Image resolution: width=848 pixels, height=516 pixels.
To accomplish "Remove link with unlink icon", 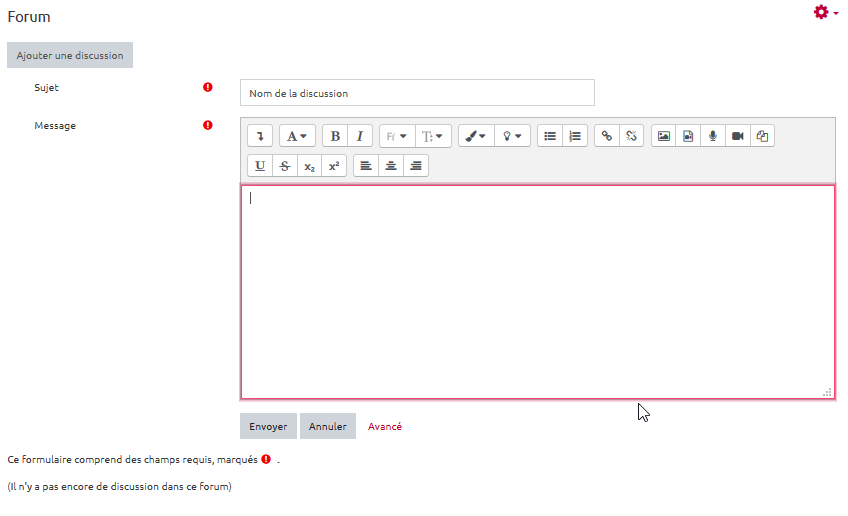I will 631,136.
